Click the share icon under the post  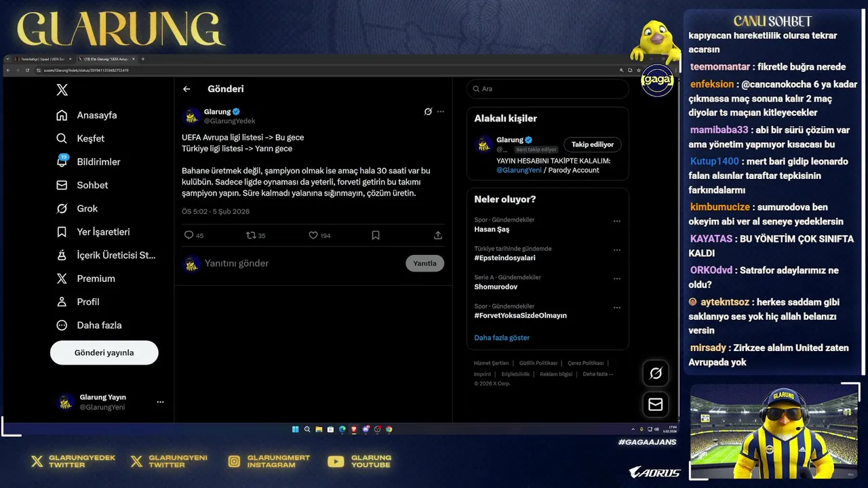click(x=438, y=235)
